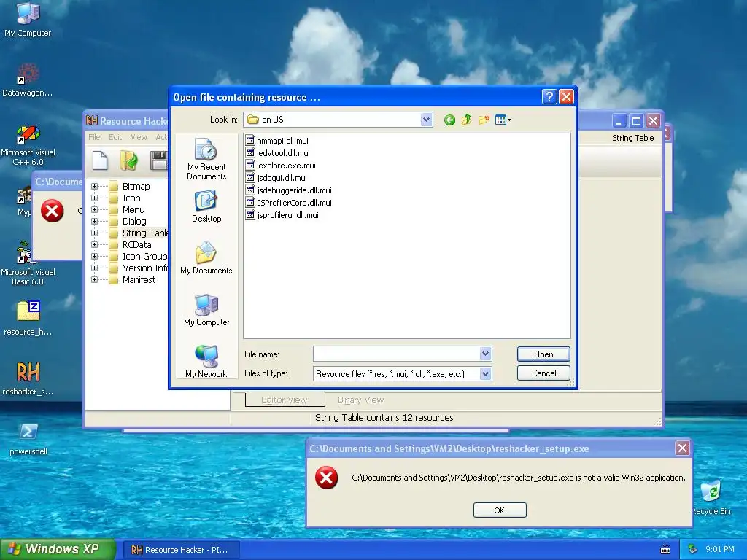Open the View menu in Resource Hacker

[139, 137]
